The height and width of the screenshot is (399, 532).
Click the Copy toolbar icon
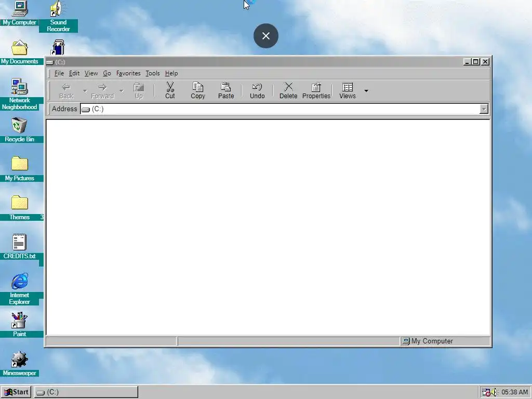tap(198, 91)
